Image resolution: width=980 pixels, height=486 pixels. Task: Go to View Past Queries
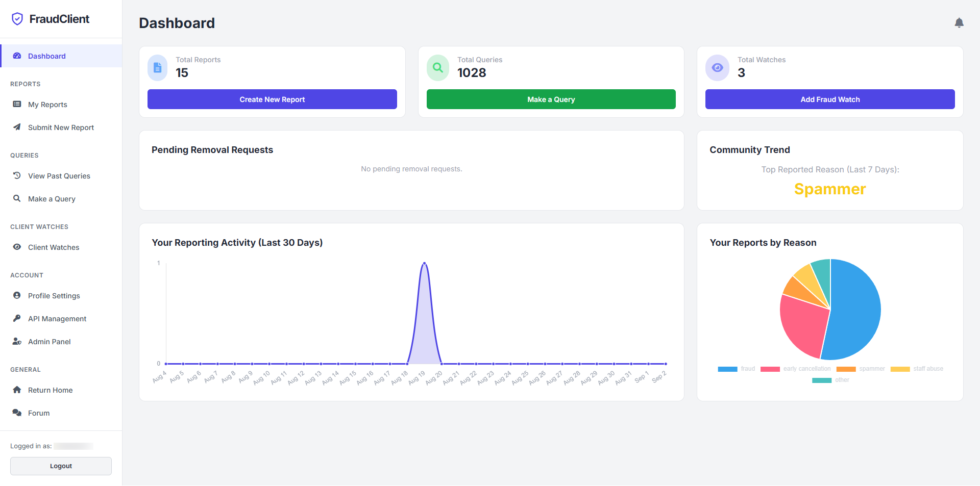pos(59,176)
